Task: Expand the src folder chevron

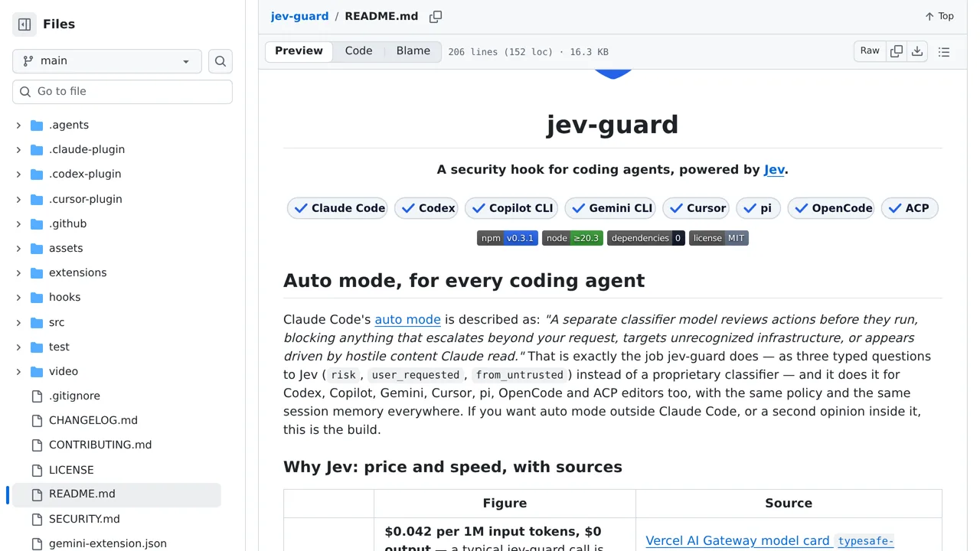Action: (x=18, y=322)
